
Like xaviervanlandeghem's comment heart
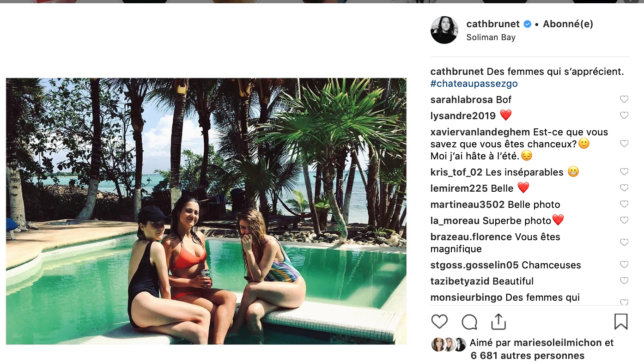624,144
